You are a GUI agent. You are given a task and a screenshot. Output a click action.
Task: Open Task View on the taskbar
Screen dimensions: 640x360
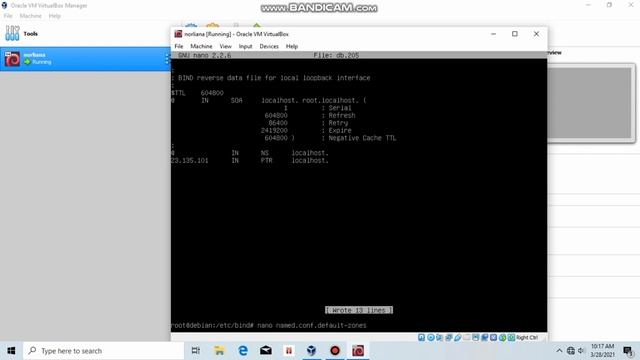[x=196, y=351]
